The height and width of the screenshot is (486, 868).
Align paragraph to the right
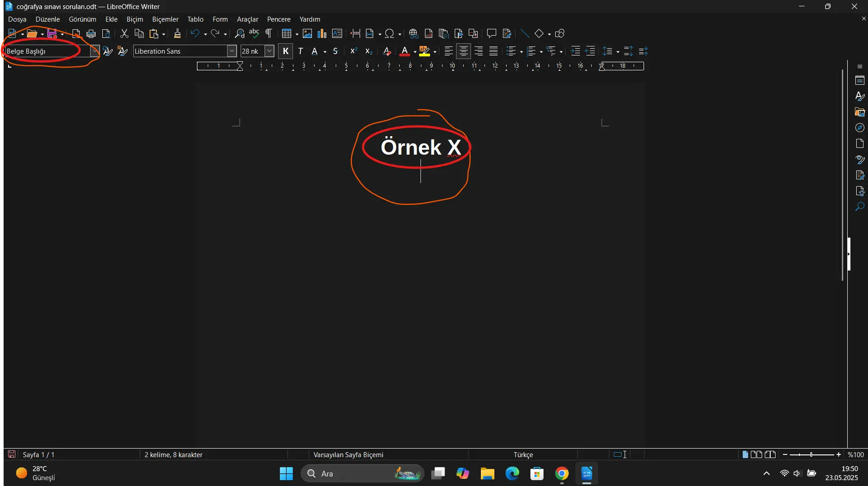click(x=479, y=51)
